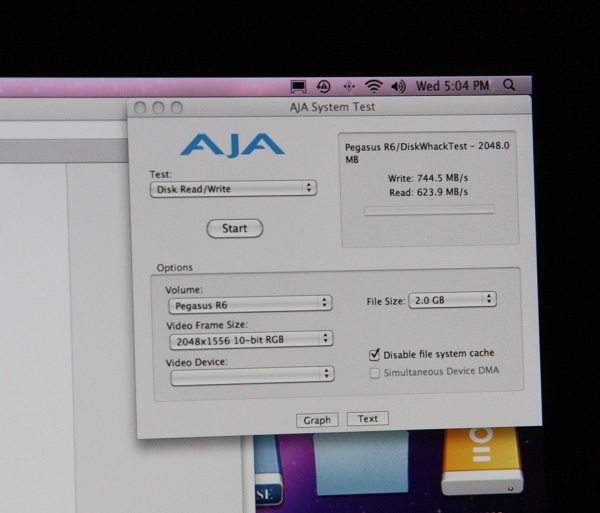Open the Test dropdown showing Disk Read/Write

click(233, 189)
